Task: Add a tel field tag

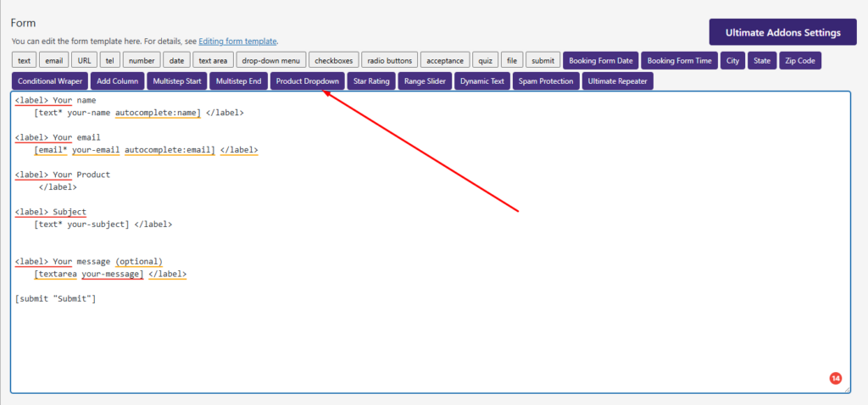Action: 110,60
